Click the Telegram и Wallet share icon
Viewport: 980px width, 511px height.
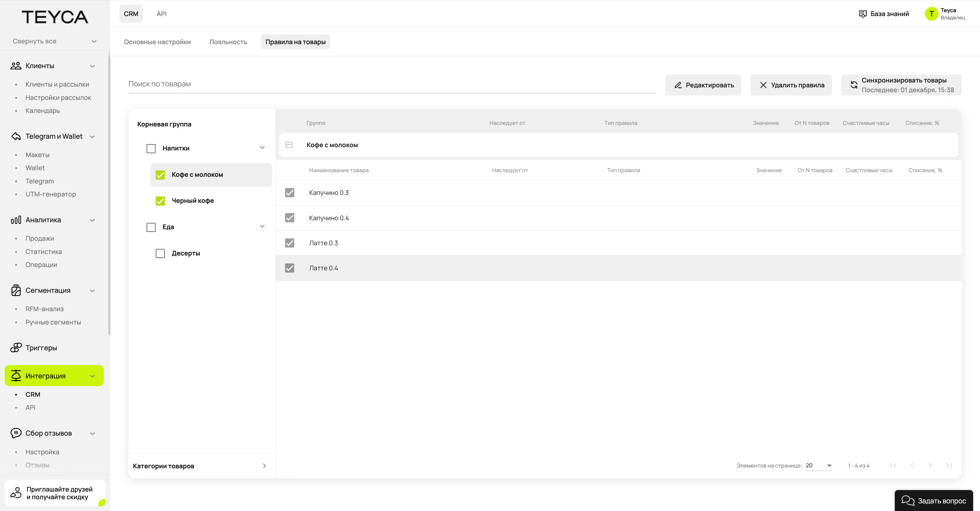16,136
